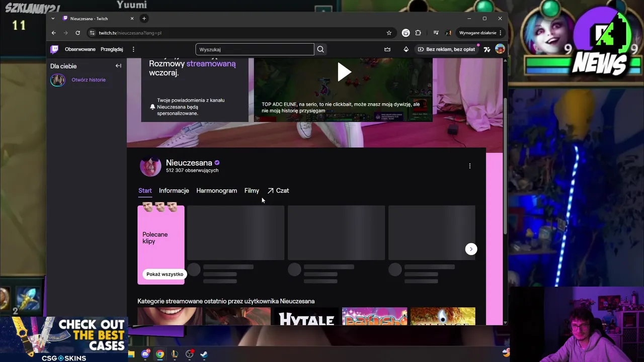
Task: Click the Wyszukaj search field
Action: [x=255, y=49]
